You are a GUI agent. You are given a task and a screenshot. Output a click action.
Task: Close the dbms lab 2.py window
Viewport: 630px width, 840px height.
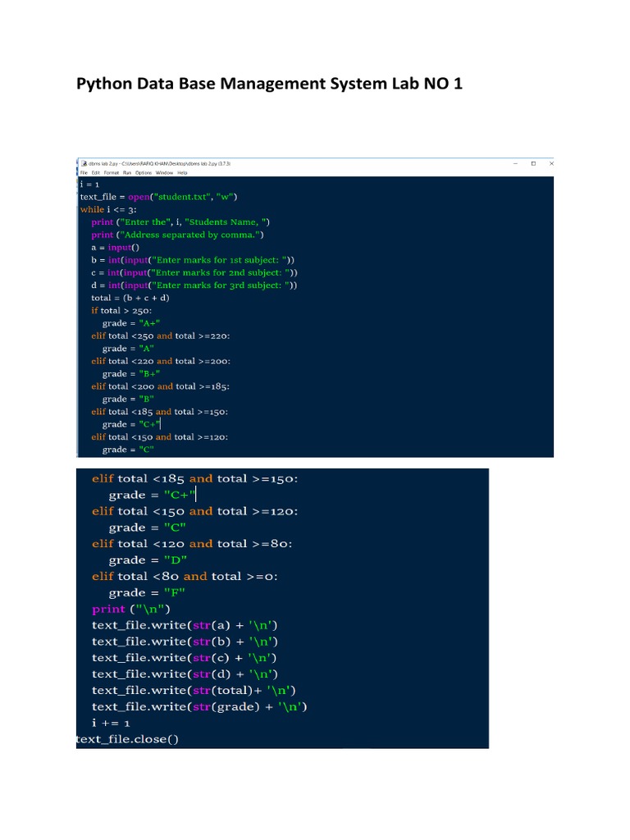pyautogui.click(x=551, y=163)
